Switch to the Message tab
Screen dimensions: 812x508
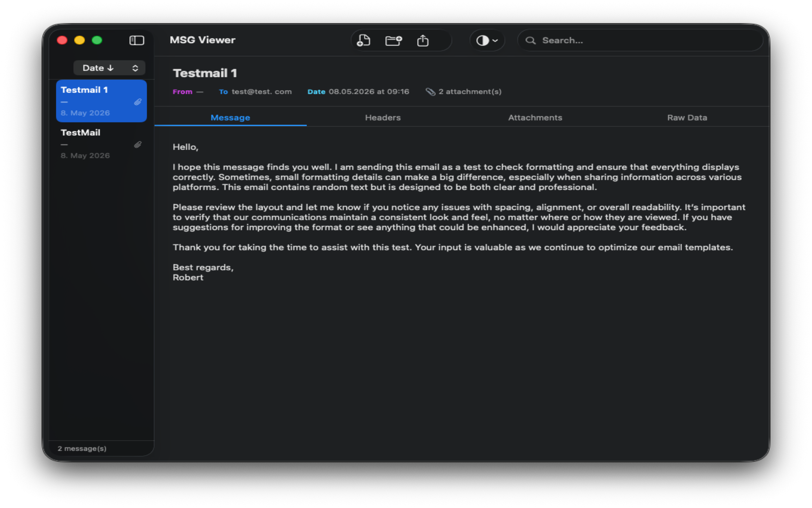tap(230, 117)
